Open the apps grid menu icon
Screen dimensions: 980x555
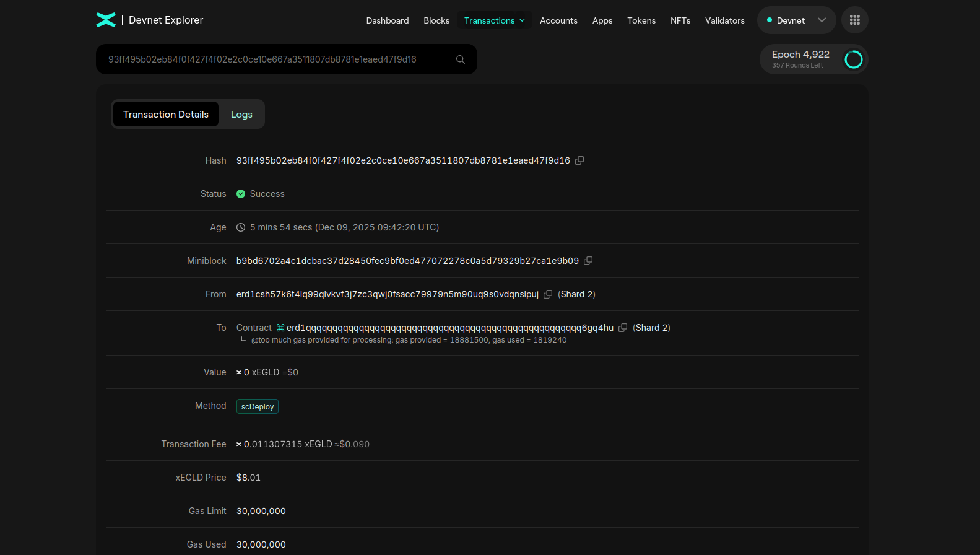point(854,20)
